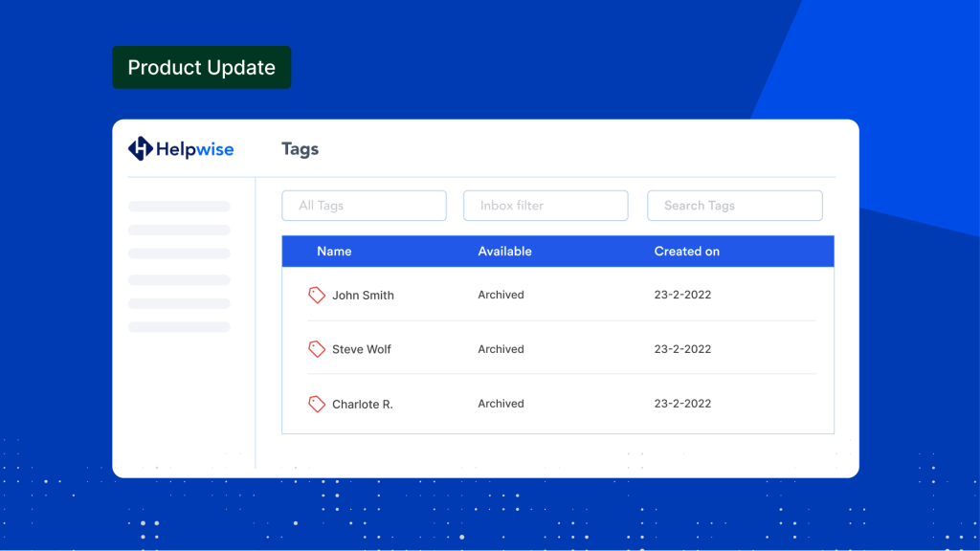Screen dimensions: 980x551
Task: Click the Search Tags input field
Action: (x=734, y=205)
